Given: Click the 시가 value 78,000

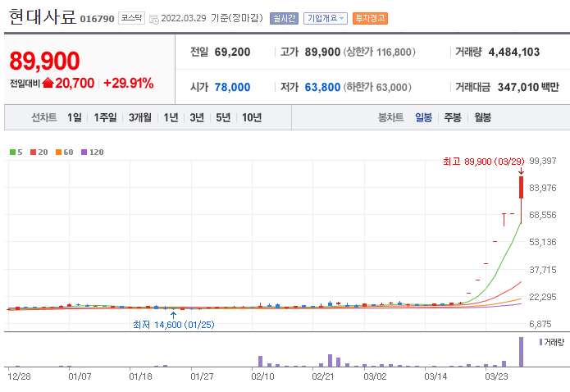Looking at the screenshot, I should (x=232, y=87).
